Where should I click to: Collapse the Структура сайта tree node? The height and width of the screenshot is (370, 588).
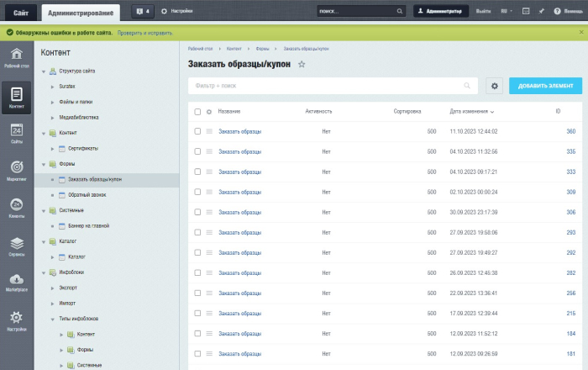[x=44, y=71]
